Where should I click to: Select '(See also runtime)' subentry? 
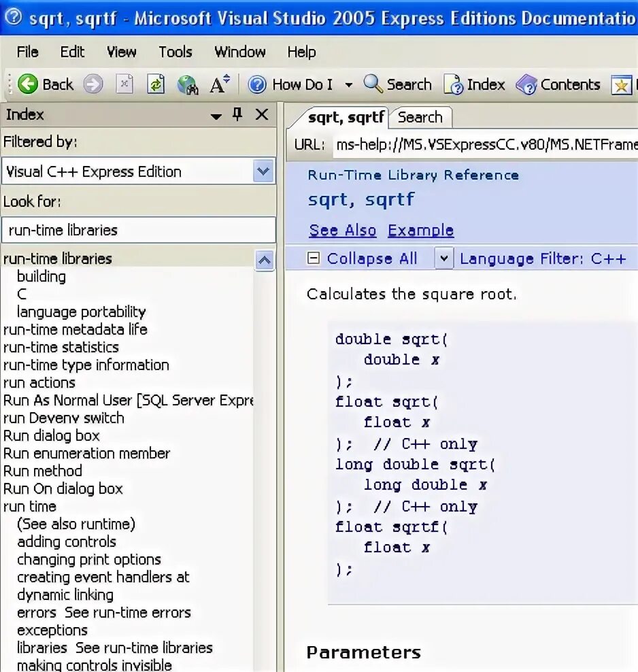click(76, 524)
